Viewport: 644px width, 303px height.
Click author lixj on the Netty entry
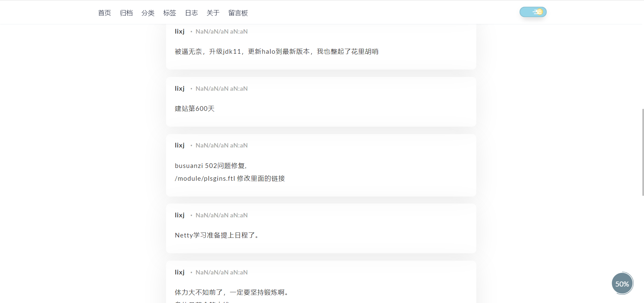point(179,215)
